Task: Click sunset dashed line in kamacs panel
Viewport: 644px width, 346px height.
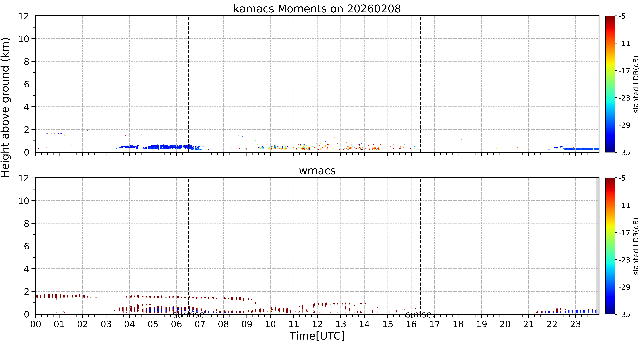Action: (421, 84)
